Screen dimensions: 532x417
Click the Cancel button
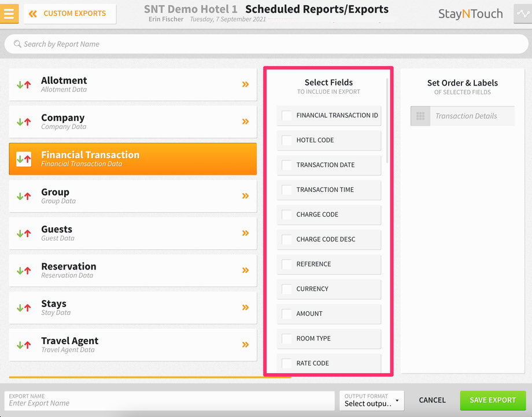[x=432, y=400]
